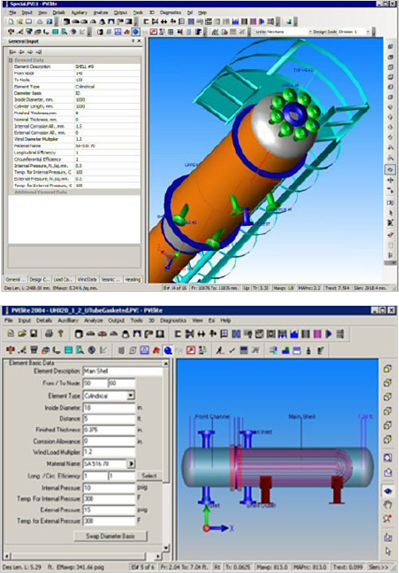The width and height of the screenshot is (399, 573).
Task: Add a cylinder element via toolbar icon
Action: point(78,334)
